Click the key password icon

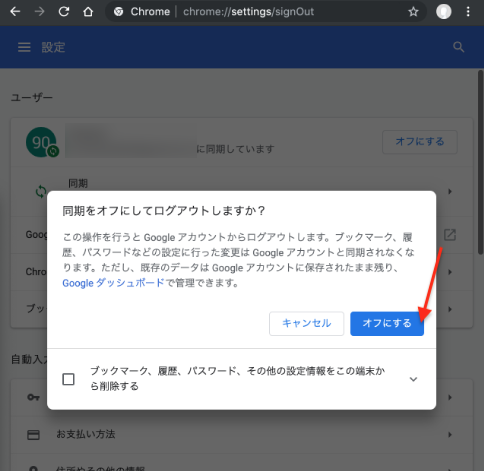pyautogui.click(x=33, y=397)
